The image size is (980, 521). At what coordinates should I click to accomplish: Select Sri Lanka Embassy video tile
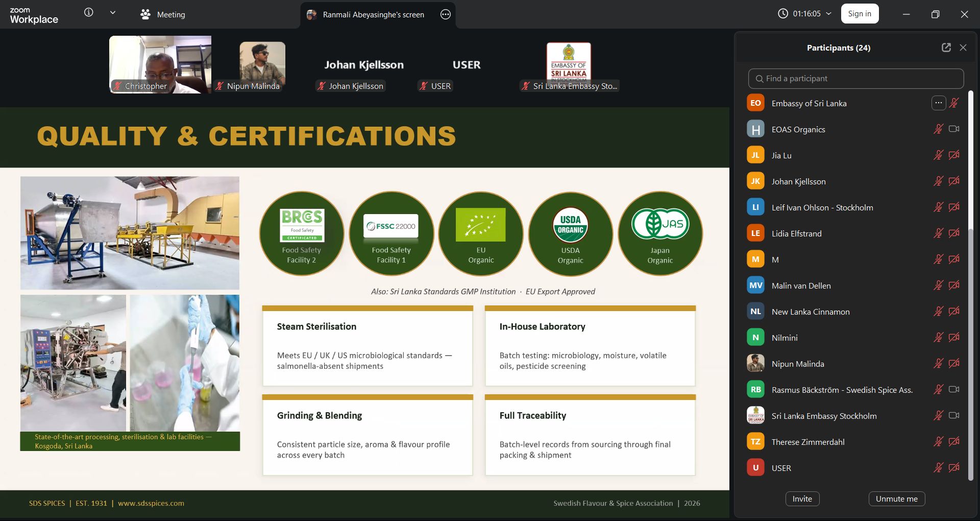coord(569,64)
